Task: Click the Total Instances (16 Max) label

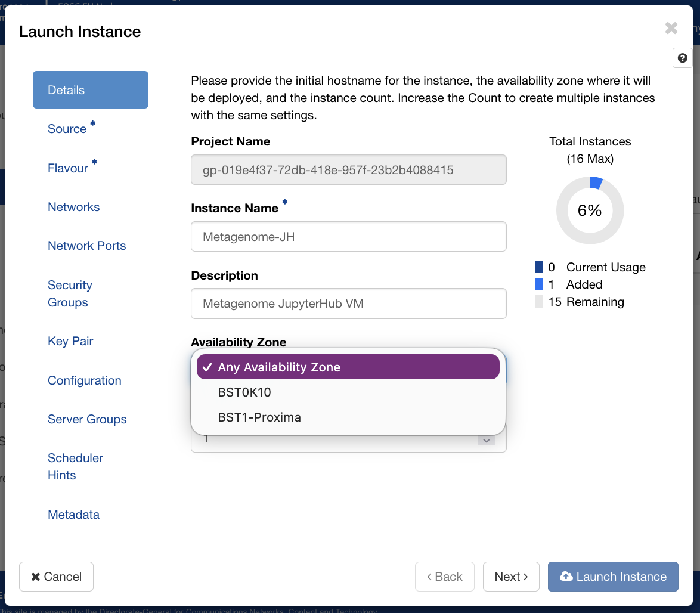Action: 590,150
